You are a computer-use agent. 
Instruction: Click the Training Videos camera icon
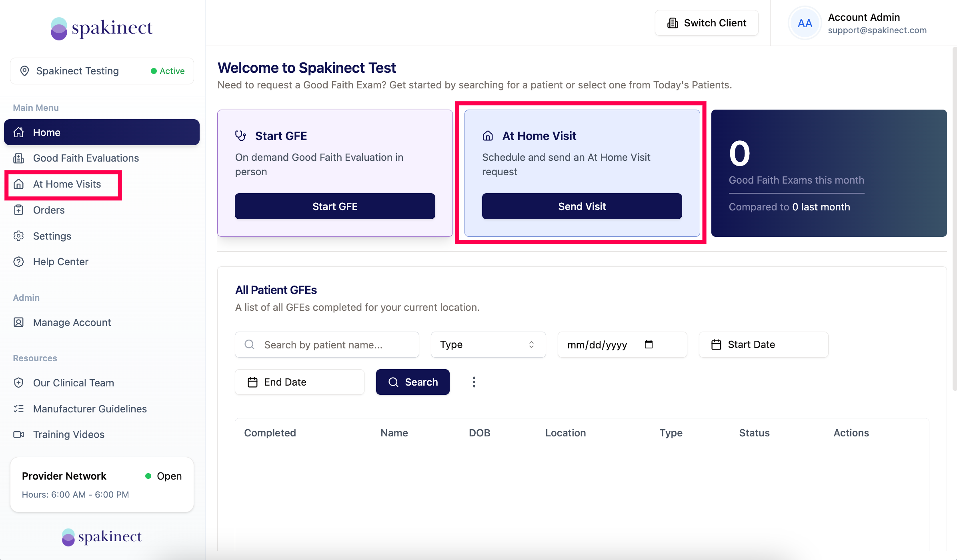[18, 434]
